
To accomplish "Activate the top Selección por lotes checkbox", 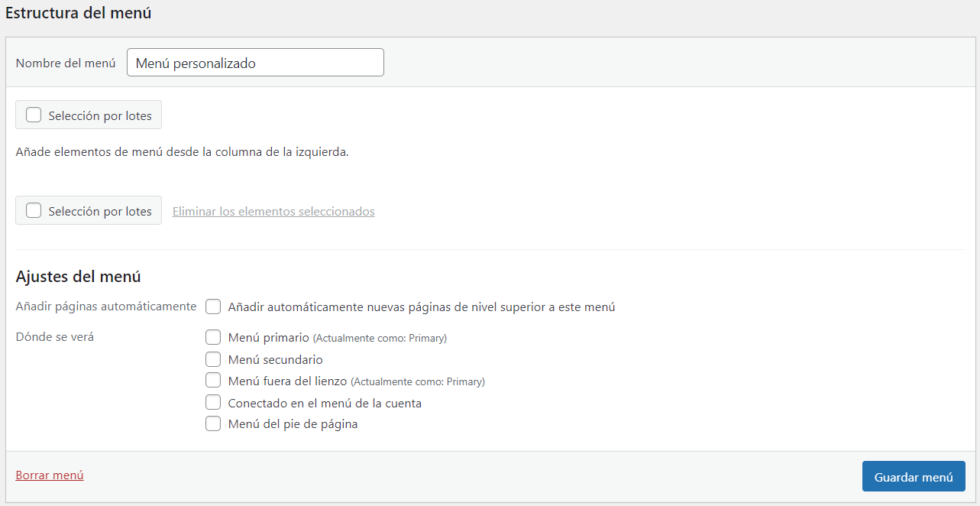I will pyautogui.click(x=34, y=114).
